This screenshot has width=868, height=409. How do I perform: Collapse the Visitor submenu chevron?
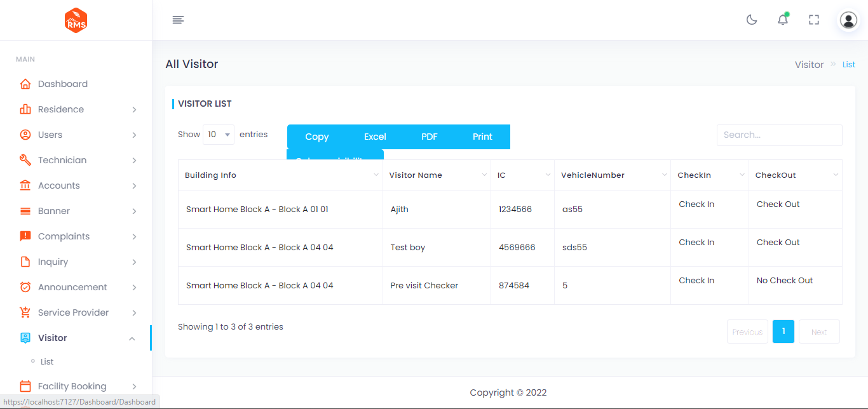(x=132, y=339)
